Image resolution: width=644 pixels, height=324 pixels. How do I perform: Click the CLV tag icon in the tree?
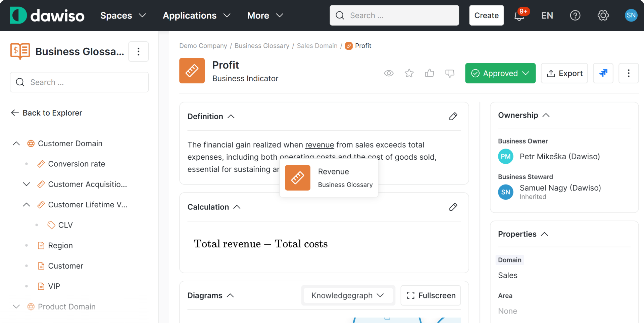(x=51, y=225)
